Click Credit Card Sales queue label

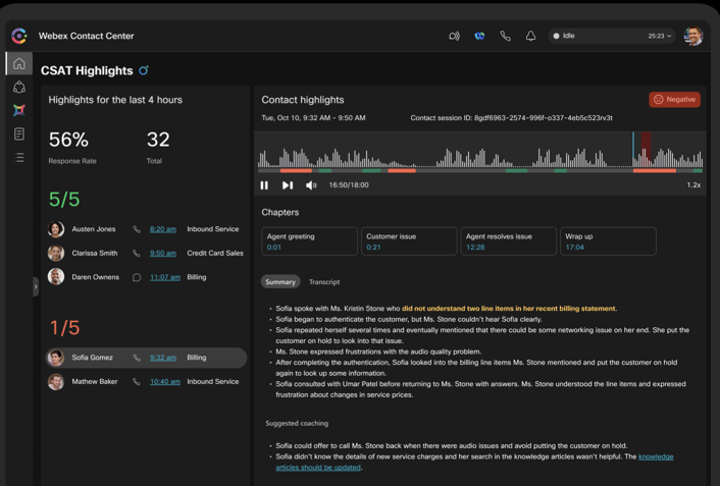(x=215, y=253)
